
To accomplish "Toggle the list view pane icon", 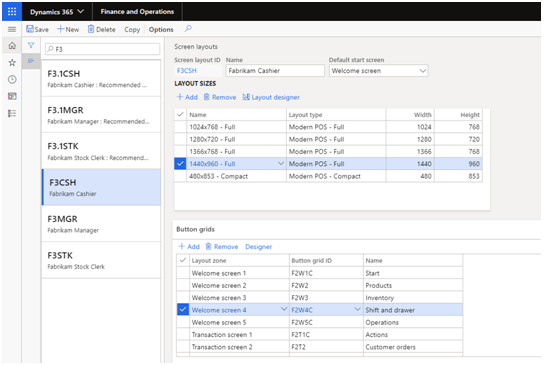I will [x=31, y=61].
